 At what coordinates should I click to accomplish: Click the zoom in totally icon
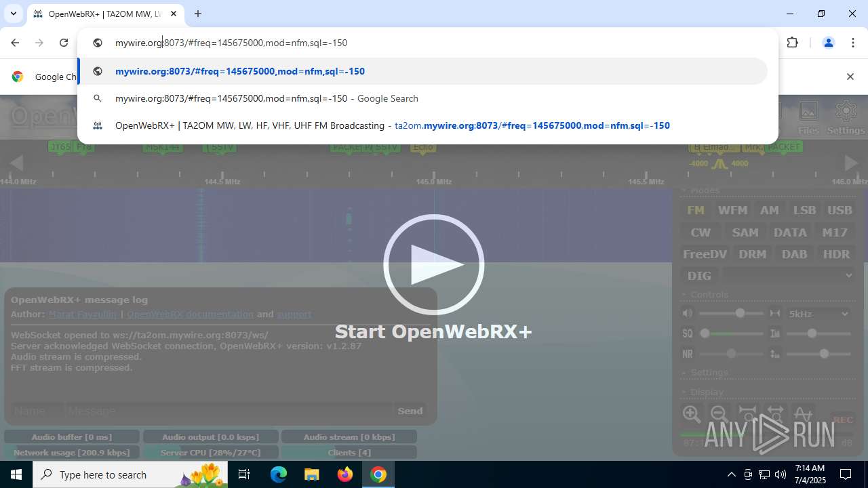point(747,414)
